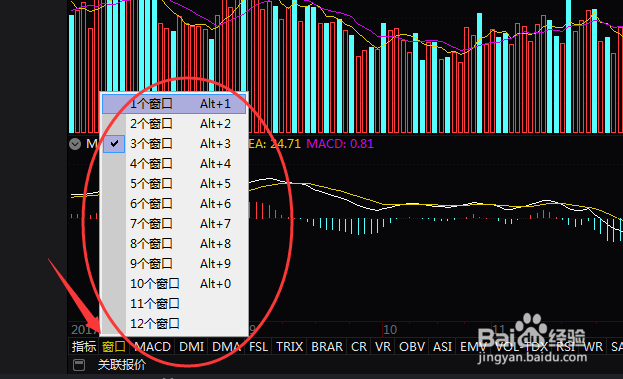The image size is (623, 379).
Task: Select the CR indicator tab
Action: point(359,347)
